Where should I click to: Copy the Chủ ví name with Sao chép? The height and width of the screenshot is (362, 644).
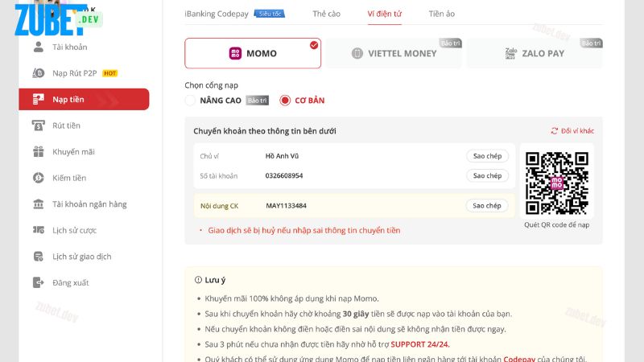point(487,156)
